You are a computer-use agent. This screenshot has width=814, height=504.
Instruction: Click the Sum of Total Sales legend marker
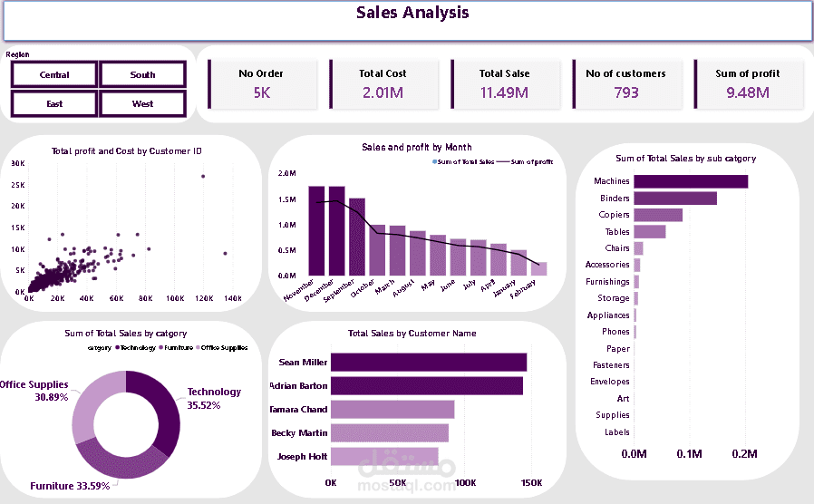[435, 162]
